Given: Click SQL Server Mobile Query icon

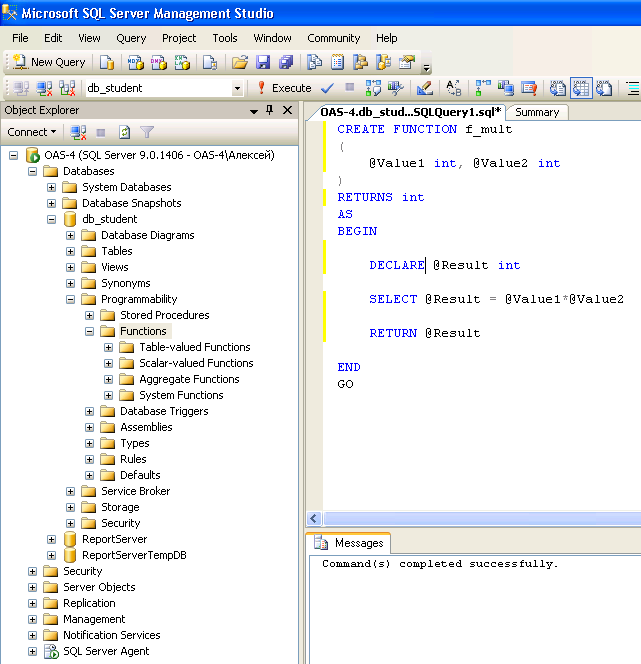Looking at the screenshot, I should pyautogui.click(x=210, y=62).
